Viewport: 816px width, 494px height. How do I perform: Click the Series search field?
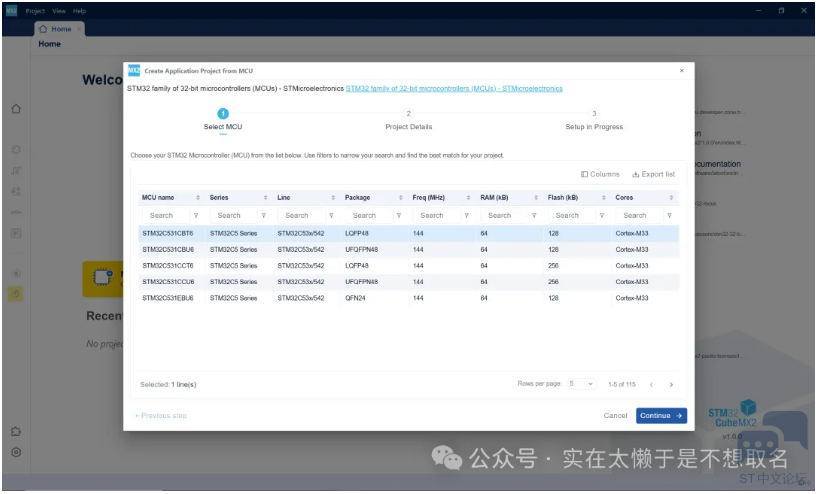(233, 216)
